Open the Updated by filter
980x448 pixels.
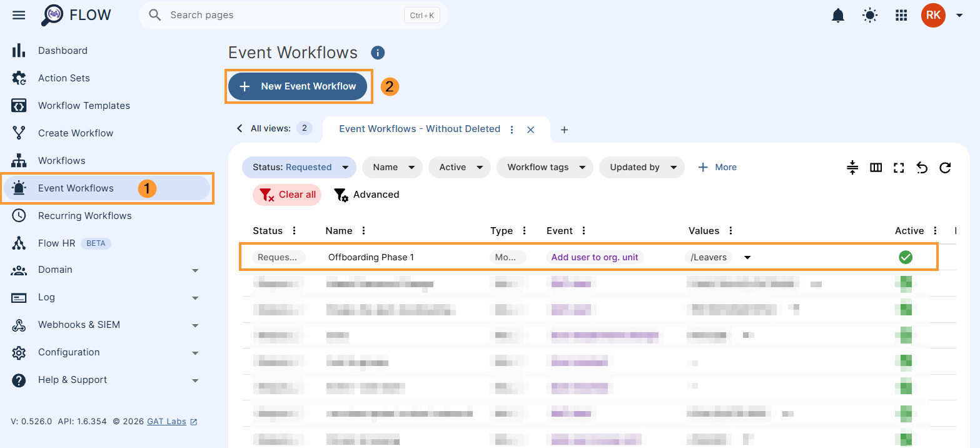(642, 167)
